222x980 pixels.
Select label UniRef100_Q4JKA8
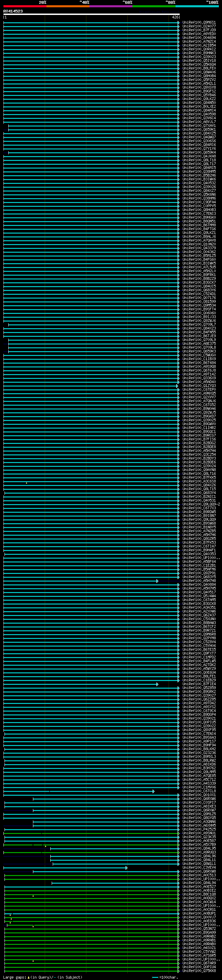(x=199, y=156)
